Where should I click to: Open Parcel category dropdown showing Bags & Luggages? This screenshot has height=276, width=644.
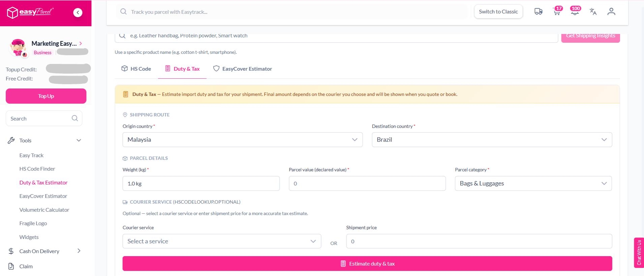click(533, 183)
